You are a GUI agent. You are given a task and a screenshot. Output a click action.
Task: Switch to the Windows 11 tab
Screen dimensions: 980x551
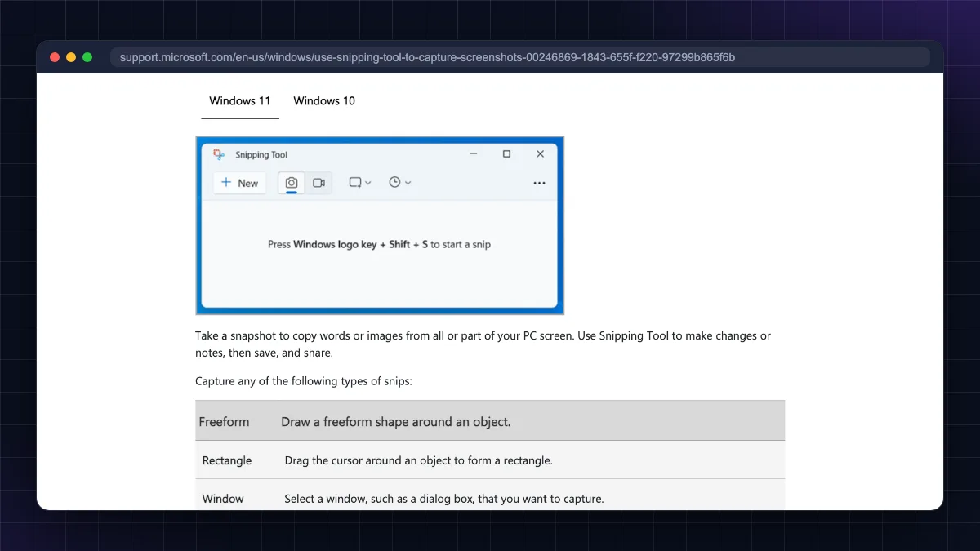[x=239, y=101]
